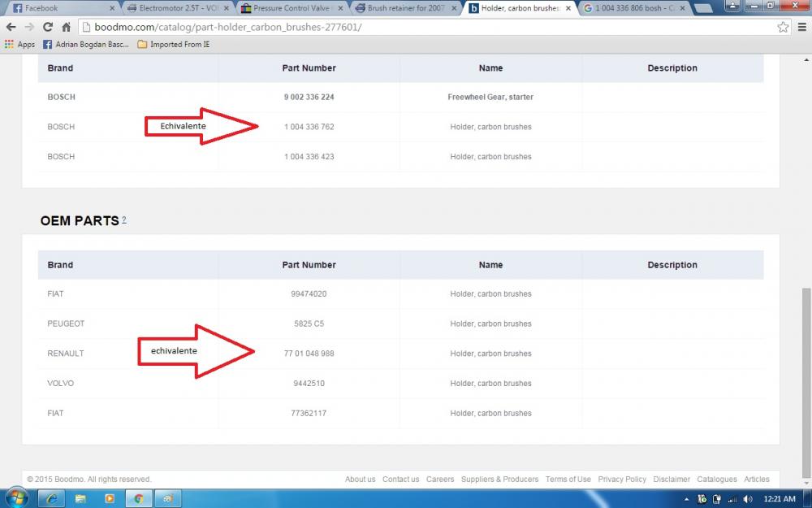Open the Privacy Policy link
Screen dimensions: 812x508
coord(622,480)
